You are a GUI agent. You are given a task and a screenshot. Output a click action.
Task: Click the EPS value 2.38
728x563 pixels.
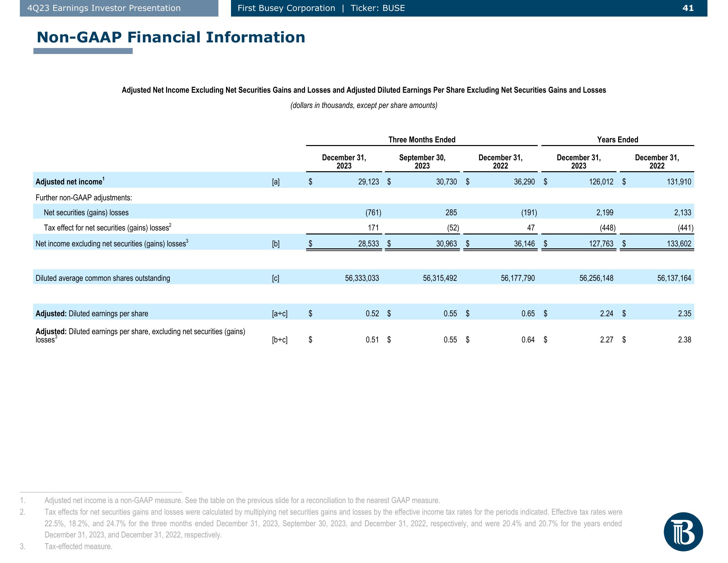(685, 340)
